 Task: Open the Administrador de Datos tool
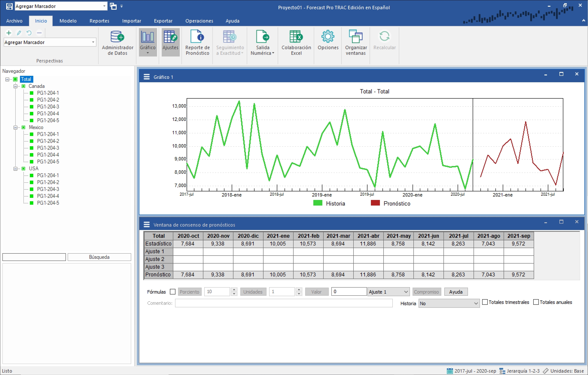pos(117,42)
